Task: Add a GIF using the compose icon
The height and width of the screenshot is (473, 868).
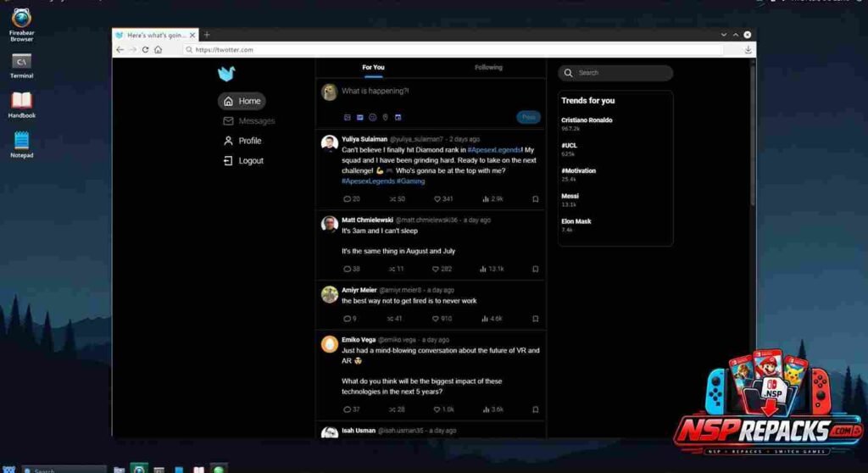Action: [359, 118]
